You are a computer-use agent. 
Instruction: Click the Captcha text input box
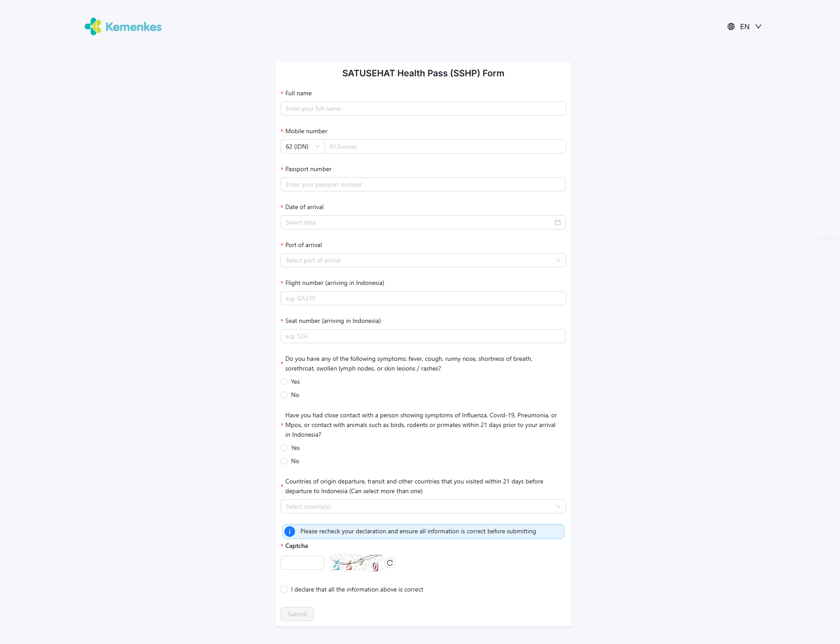(x=302, y=563)
